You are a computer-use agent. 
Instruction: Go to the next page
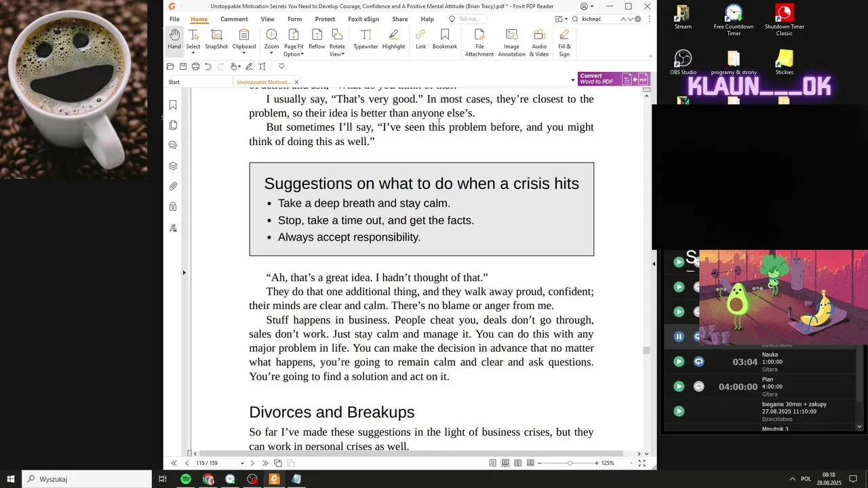coord(252,463)
